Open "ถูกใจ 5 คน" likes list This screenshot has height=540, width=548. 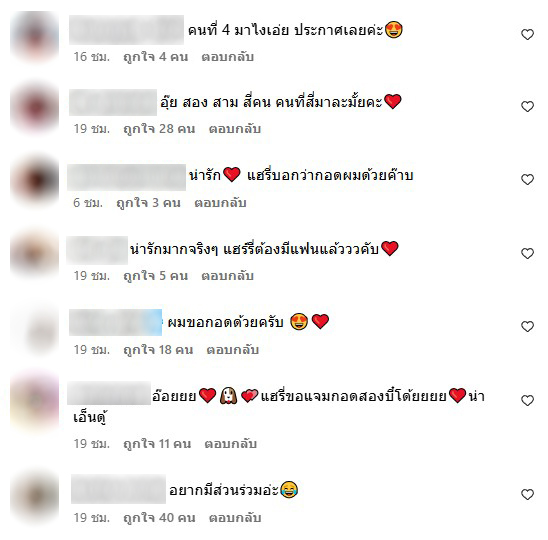(x=156, y=276)
